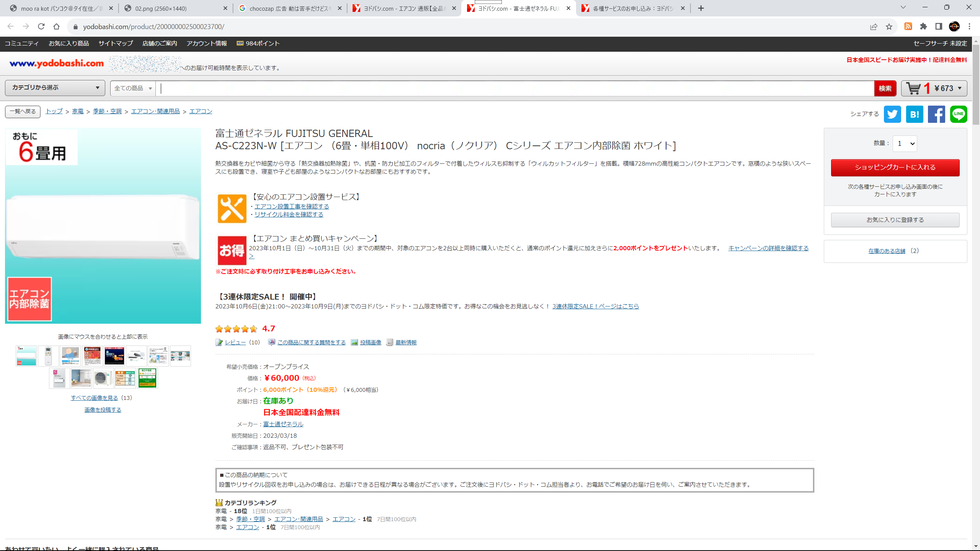Switch to the 02.png browser tab
Viewport: 980px width, 551px height.
point(176,8)
